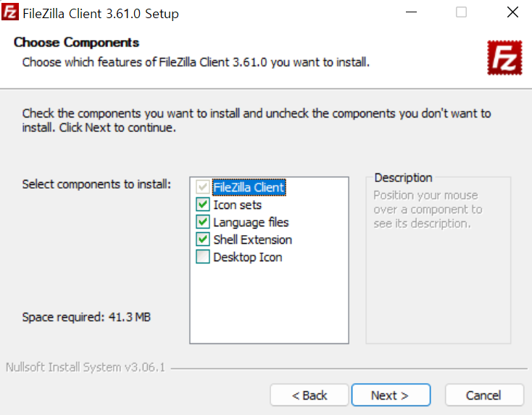532x415 pixels.
Task: Select the FileZilla Client component label
Action: [x=249, y=187]
